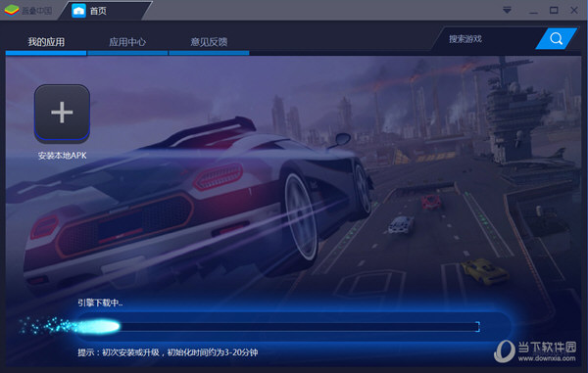Open the 意见反馈 tab

209,42
